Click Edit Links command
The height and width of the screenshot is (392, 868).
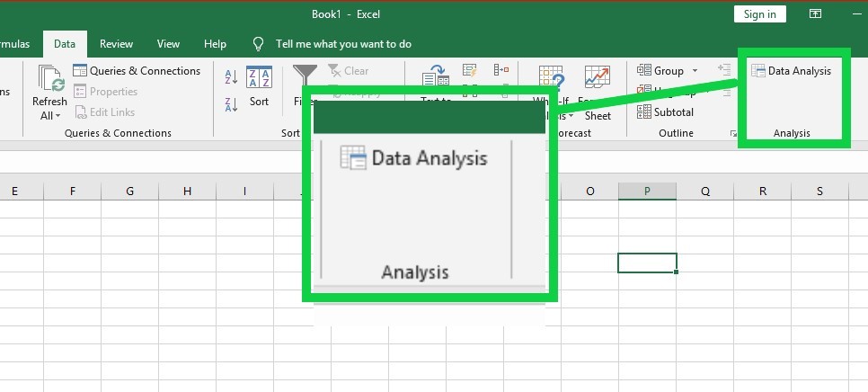[104, 111]
